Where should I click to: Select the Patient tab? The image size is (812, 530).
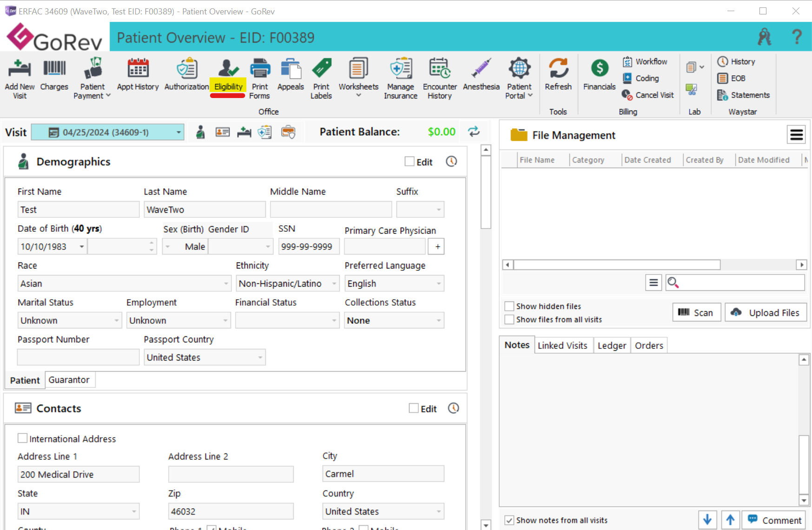[25, 380]
